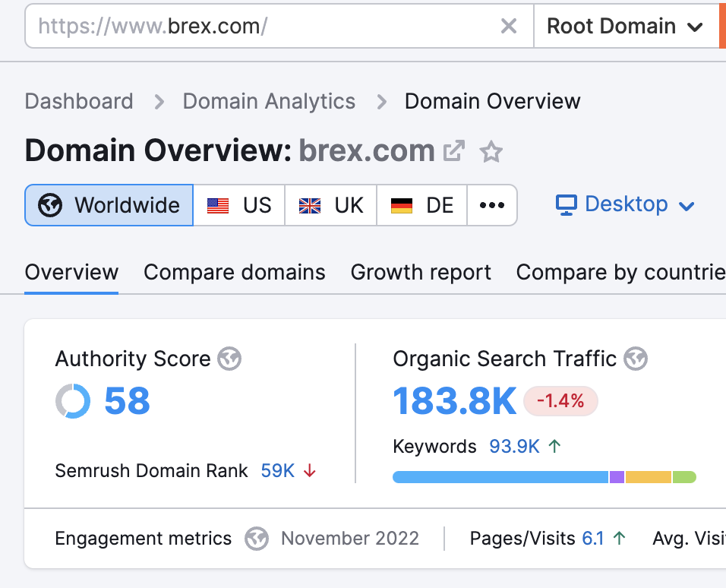This screenshot has width=726, height=588.
Task: Open Keywords 93.9K link
Action: pos(514,447)
